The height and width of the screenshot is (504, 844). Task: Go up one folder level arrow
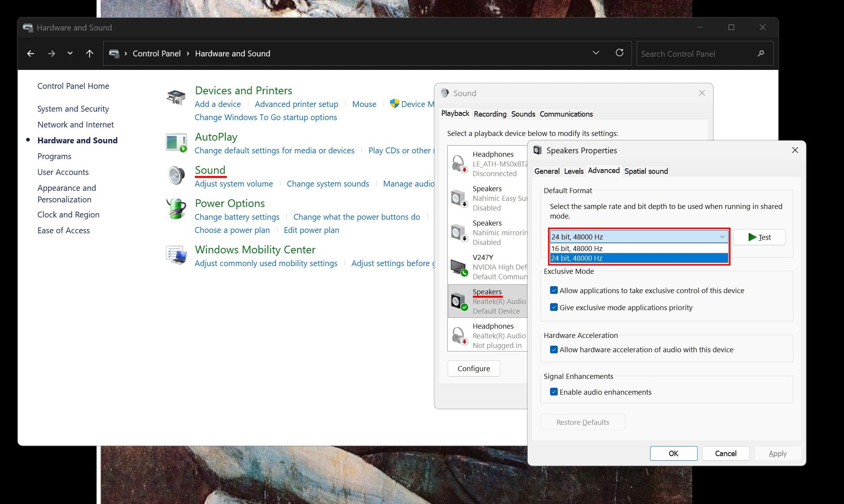pos(89,54)
